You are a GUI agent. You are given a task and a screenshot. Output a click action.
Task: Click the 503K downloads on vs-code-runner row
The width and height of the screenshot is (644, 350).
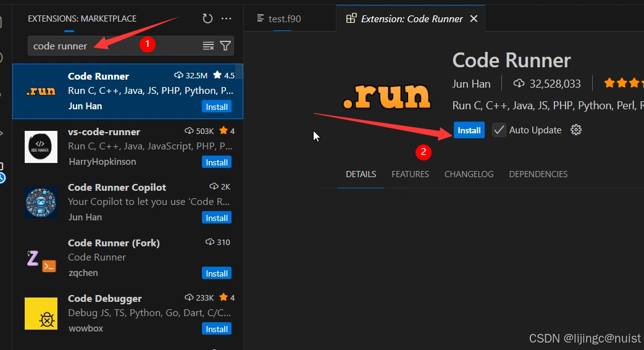pyautogui.click(x=199, y=131)
